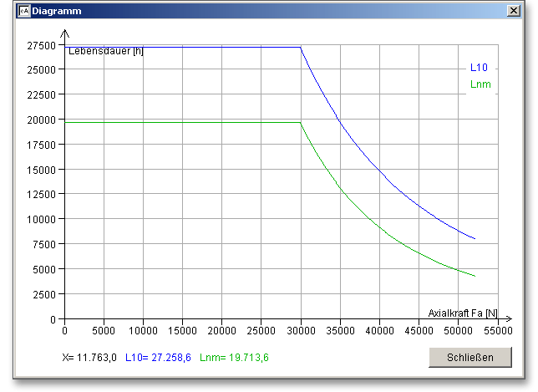
Task: Click the 30000 tick on the horizontal axis
Action: click(x=300, y=331)
